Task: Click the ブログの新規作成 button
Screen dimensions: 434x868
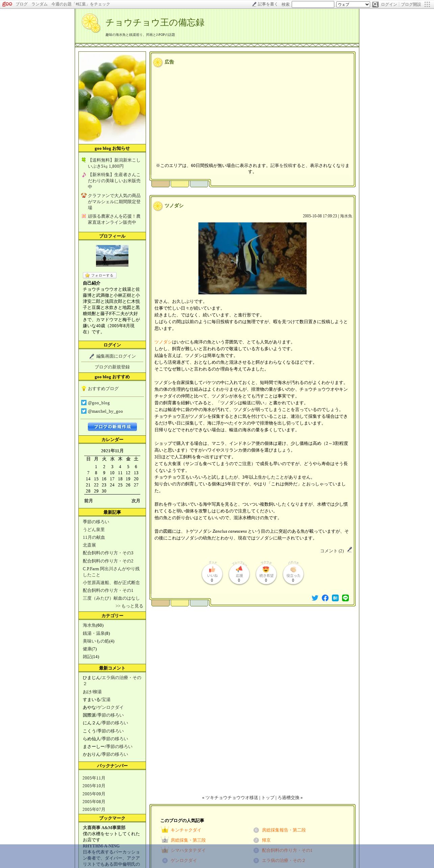Action: (112, 427)
